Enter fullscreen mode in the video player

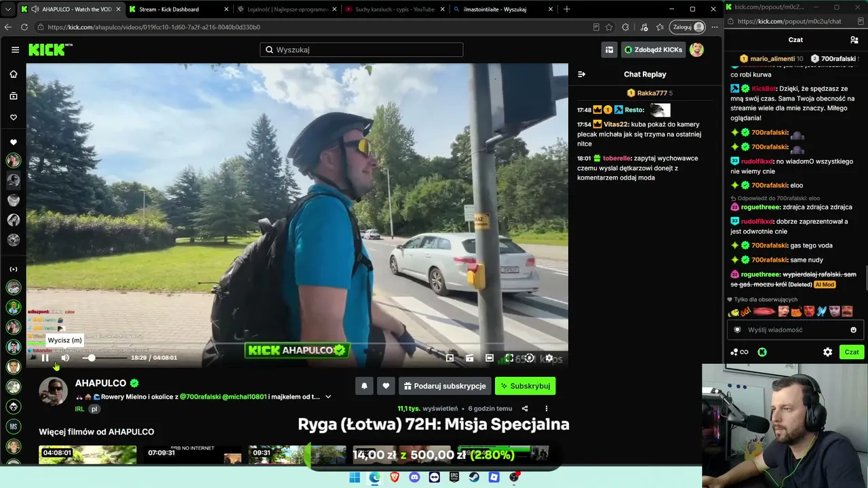509,358
